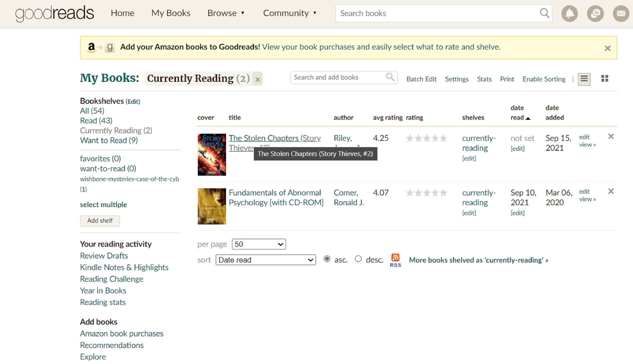Open The Stolen Chapters title link
Viewport: 633px width, 364px height.
pos(274,138)
